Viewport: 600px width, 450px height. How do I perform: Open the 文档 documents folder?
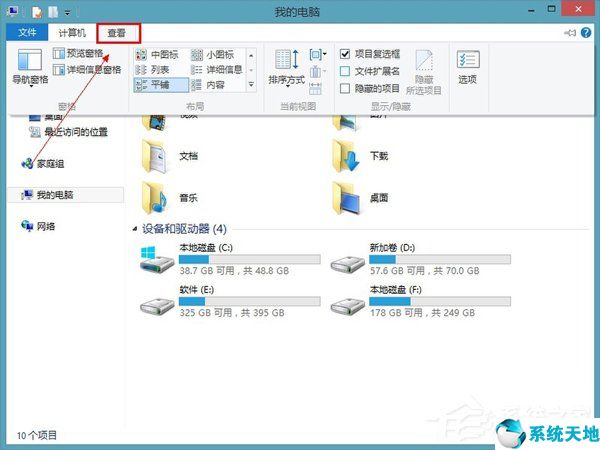pos(170,156)
